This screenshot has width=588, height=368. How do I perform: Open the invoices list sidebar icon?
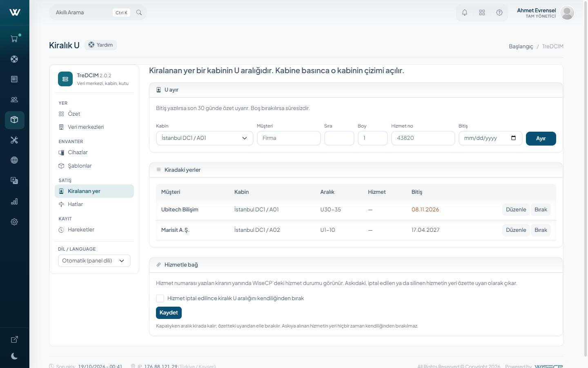coord(14,79)
